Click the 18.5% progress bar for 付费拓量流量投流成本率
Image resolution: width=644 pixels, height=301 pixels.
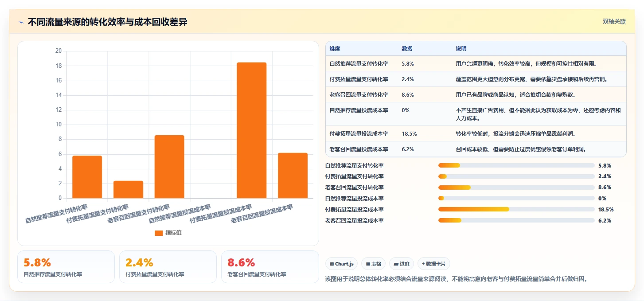click(516, 209)
